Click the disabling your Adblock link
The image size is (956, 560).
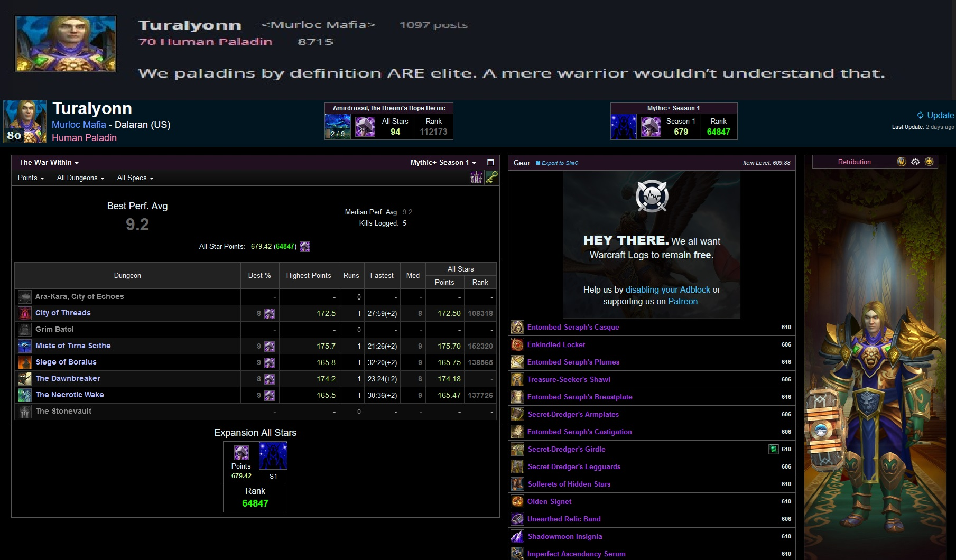668,290
